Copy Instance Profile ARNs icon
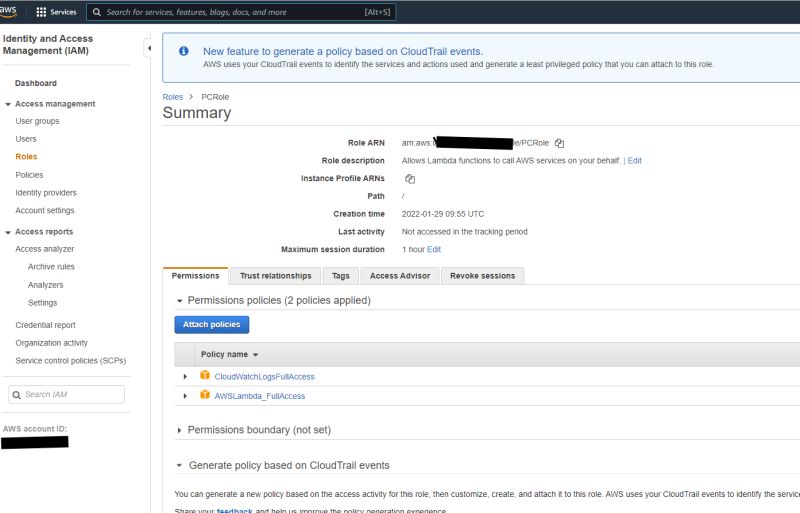The height and width of the screenshot is (513, 800). 410,179
